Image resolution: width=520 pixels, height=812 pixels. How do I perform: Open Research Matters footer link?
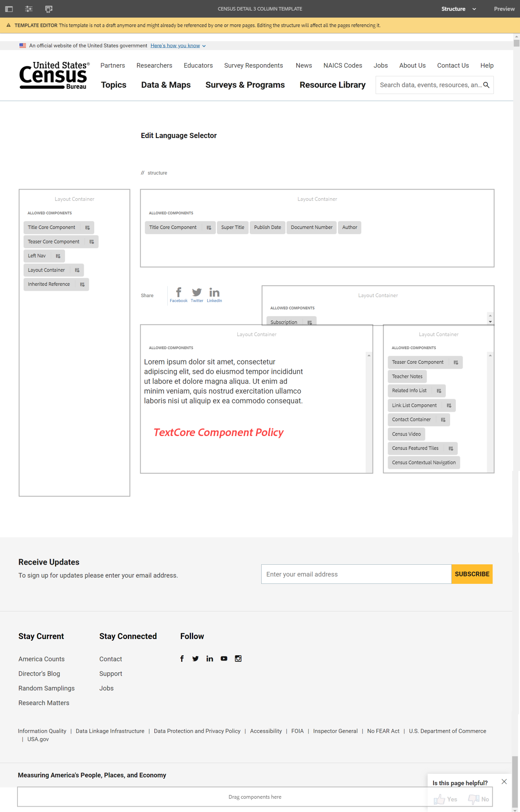click(x=44, y=703)
